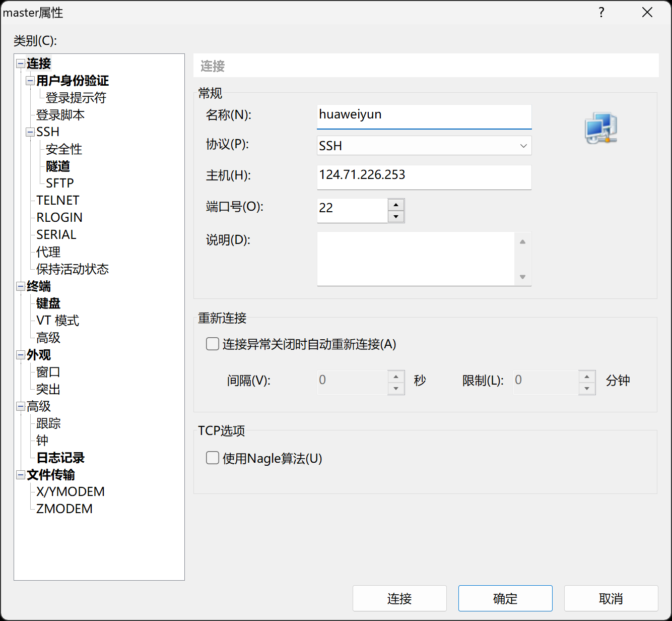672x621 pixels.
Task: Click the help question mark button
Action: click(x=601, y=13)
